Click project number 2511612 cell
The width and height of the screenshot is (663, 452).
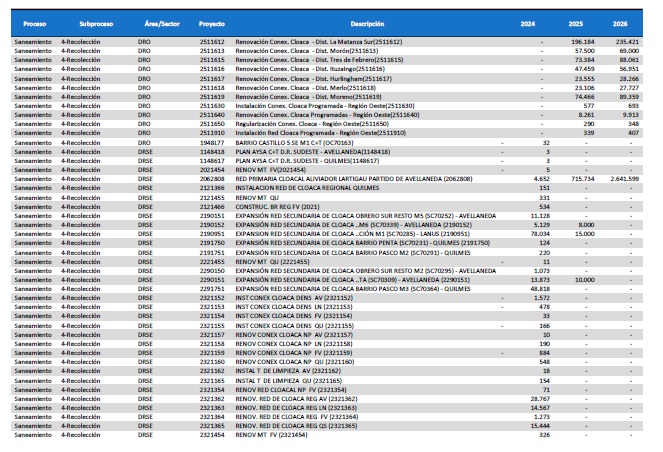[x=211, y=42]
